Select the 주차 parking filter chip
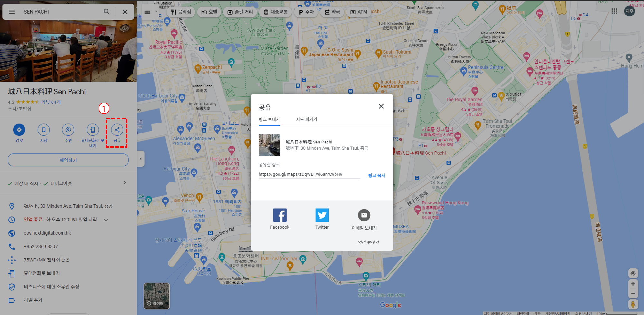The height and width of the screenshot is (315, 644). (306, 12)
